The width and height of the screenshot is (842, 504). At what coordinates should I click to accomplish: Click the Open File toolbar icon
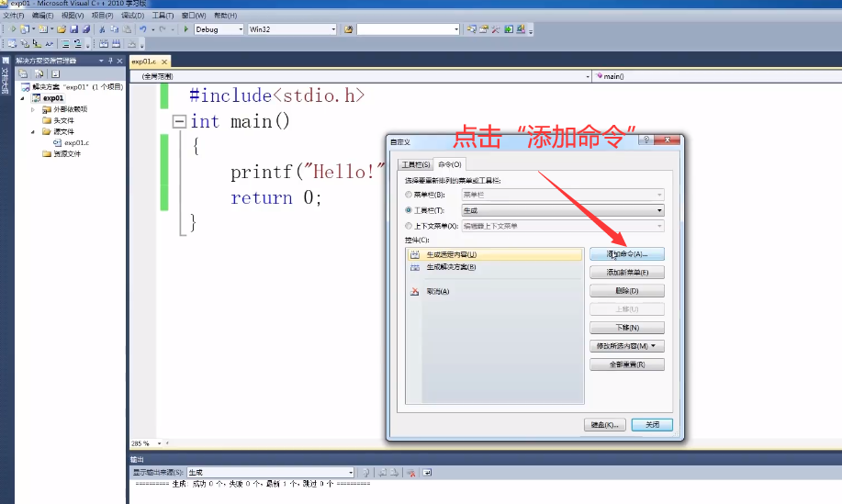62,29
